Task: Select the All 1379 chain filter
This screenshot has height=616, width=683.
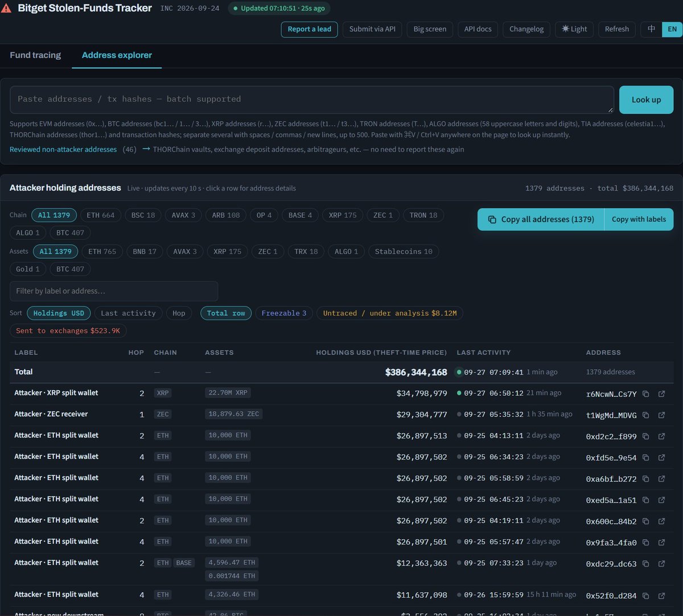Action: pos(54,215)
